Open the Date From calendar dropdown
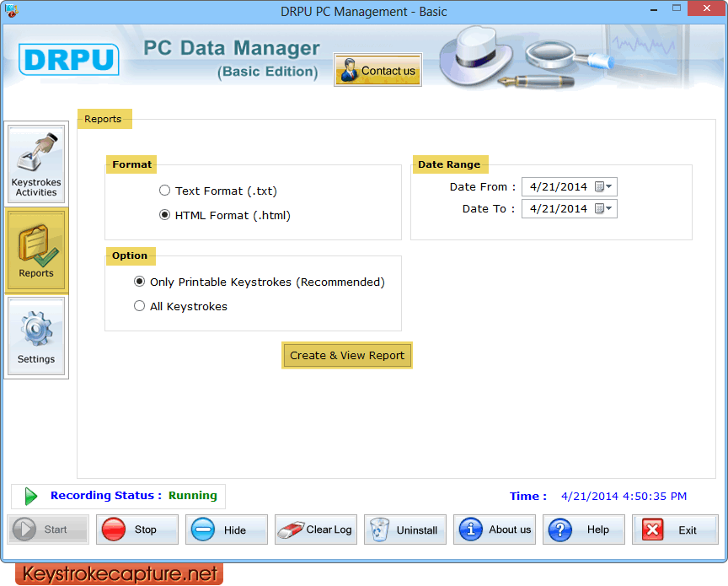Screen dimensions: 728x586 (x=603, y=187)
